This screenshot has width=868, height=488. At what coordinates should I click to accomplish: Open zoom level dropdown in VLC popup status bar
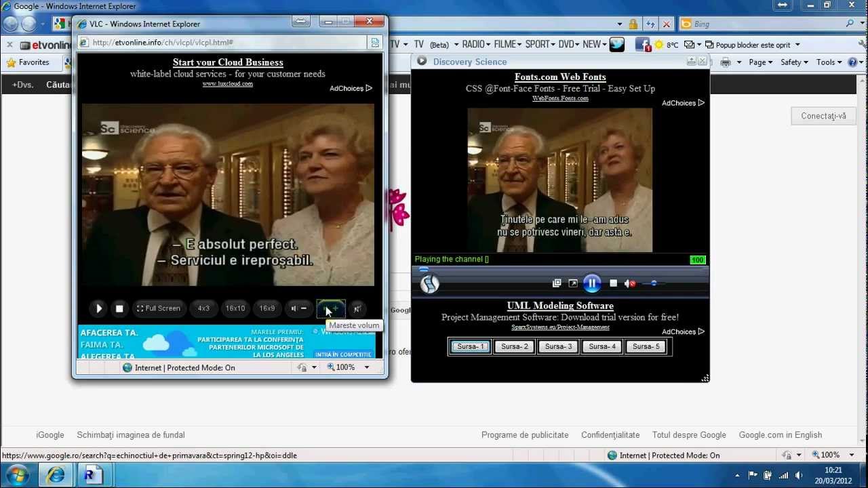tap(367, 367)
